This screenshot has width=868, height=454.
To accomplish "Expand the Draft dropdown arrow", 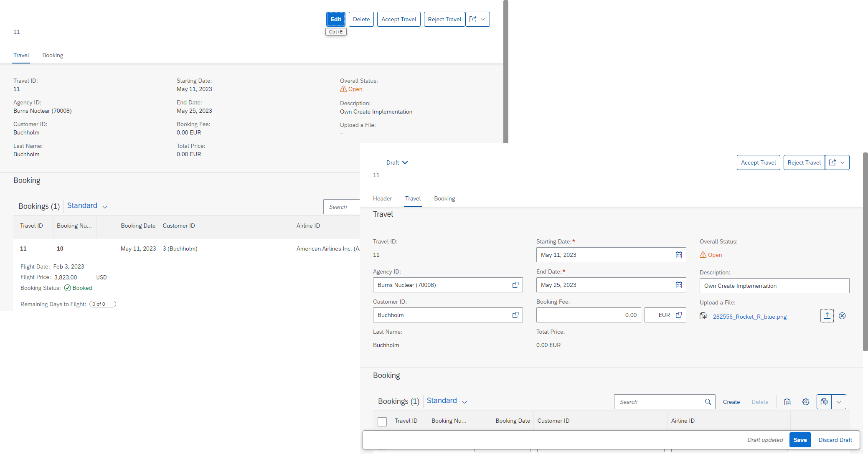I will (x=405, y=162).
